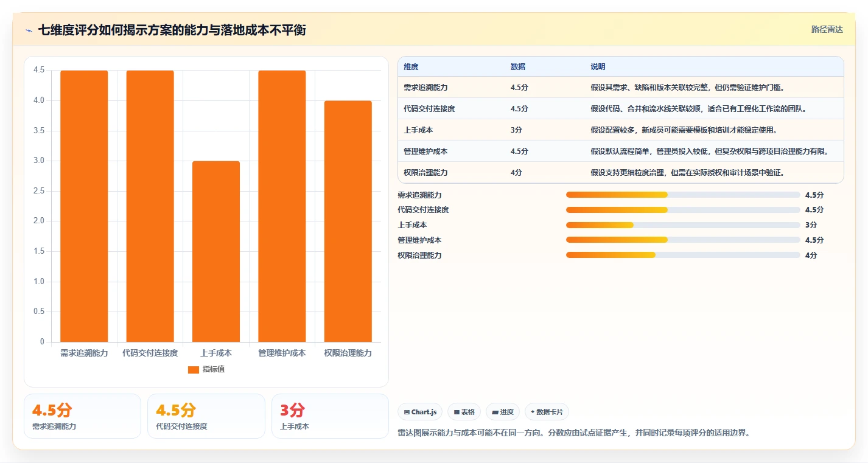
Task: Click the footnote starting 雷达图展示能力
Action: pyautogui.click(x=573, y=433)
